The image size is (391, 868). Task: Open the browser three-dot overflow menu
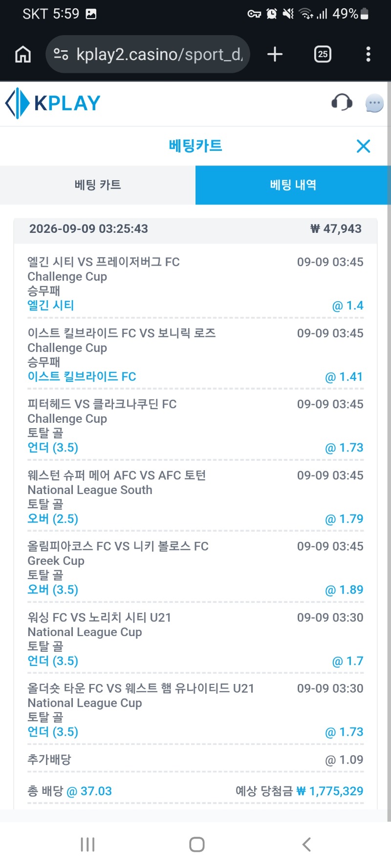pyautogui.click(x=369, y=54)
